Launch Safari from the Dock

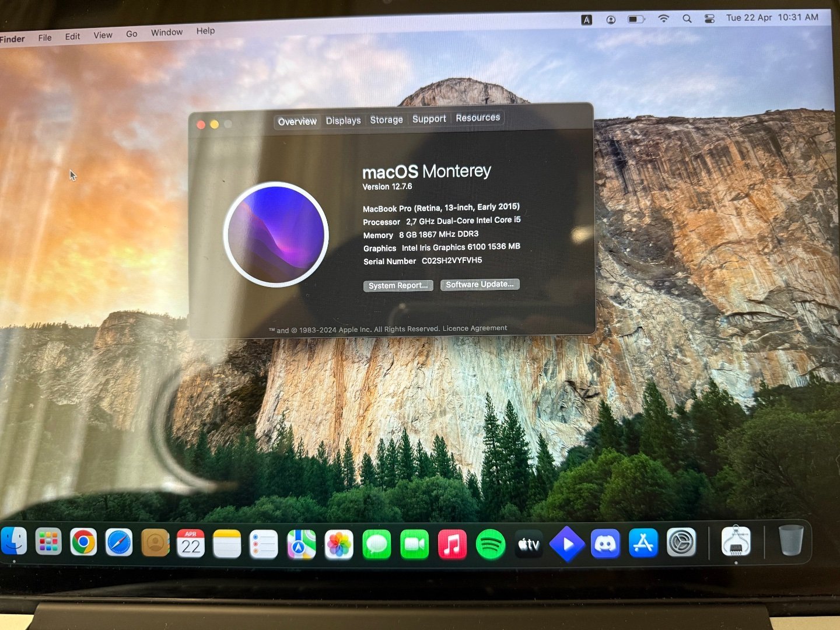tap(119, 542)
